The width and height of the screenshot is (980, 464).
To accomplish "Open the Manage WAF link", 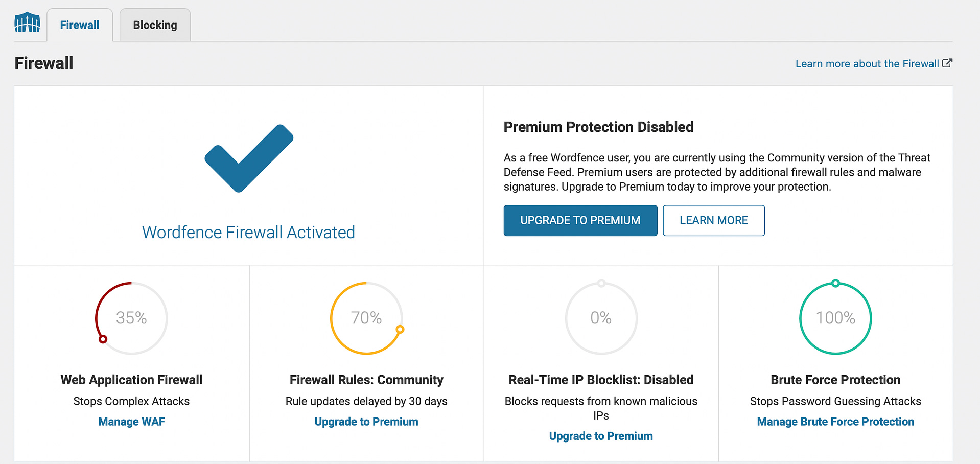I will [131, 422].
